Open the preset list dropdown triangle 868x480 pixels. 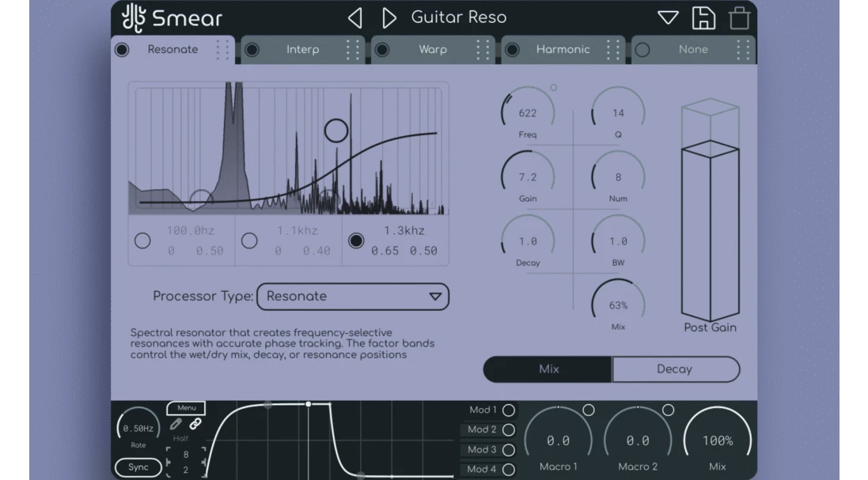tap(668, 17)
